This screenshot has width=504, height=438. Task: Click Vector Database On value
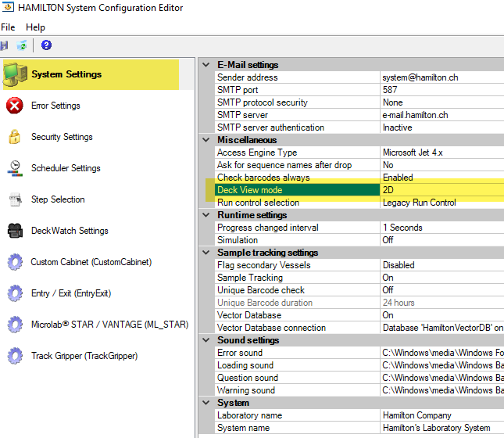click(388, 315)
